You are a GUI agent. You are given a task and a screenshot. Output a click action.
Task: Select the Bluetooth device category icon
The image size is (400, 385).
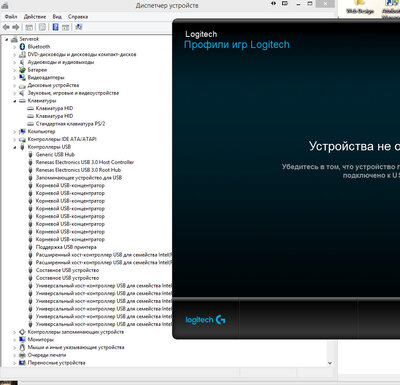click(22, 47)
